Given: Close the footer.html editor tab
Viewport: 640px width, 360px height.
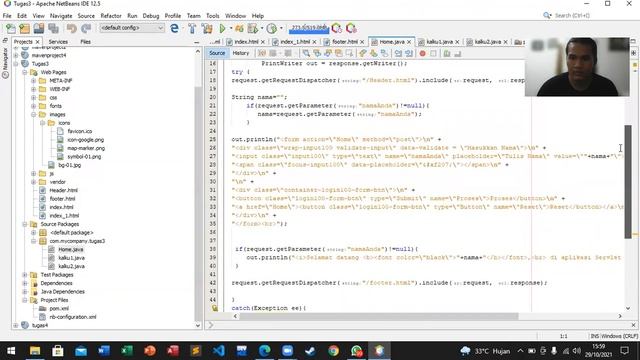Looking at the screenshot, I should coord(362,42).
